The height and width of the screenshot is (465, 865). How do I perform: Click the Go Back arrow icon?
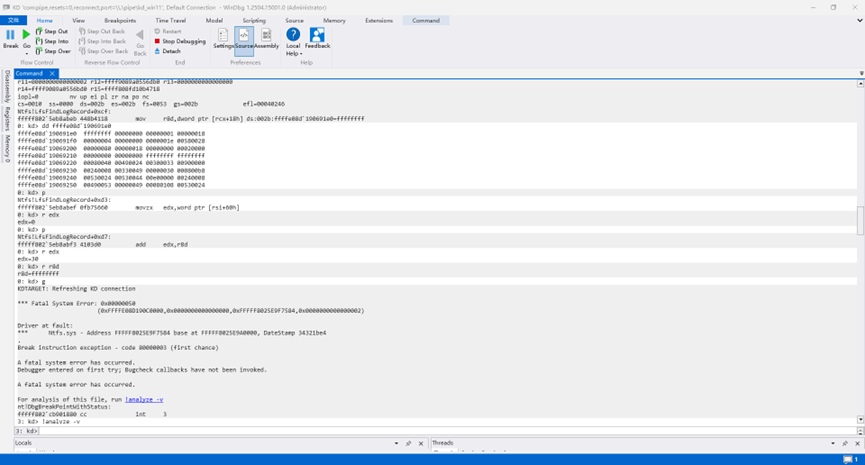coord(140,35)
